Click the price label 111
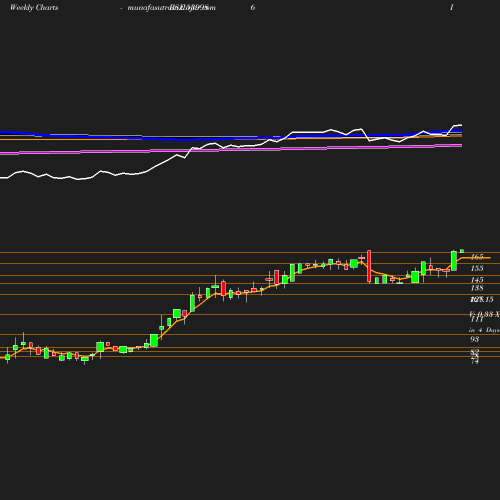 click(x=477, y=319)
